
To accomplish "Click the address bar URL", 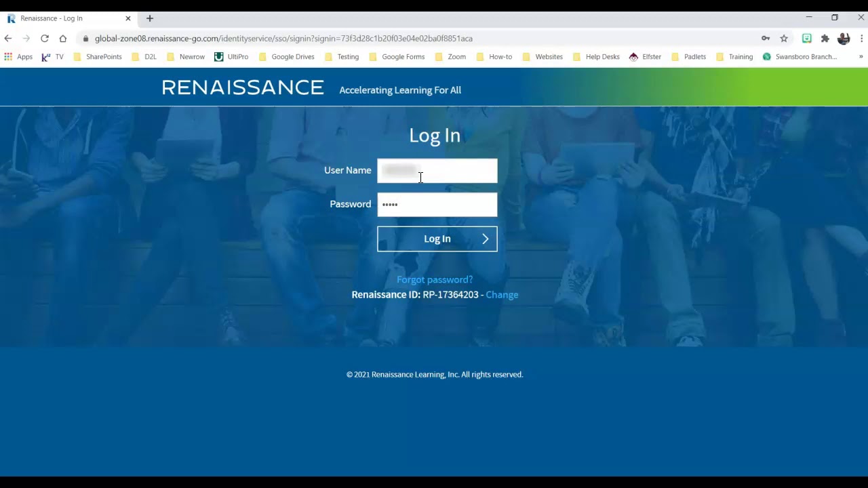I will point(283,39).
